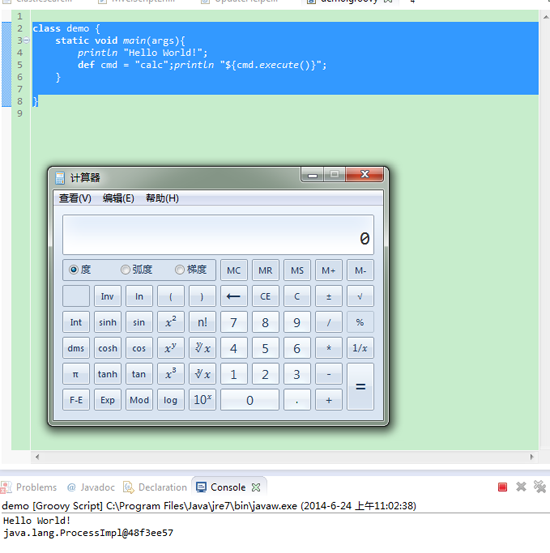Click the plus-minus sign button
The image size is (550, 553).
click(328, 296)
